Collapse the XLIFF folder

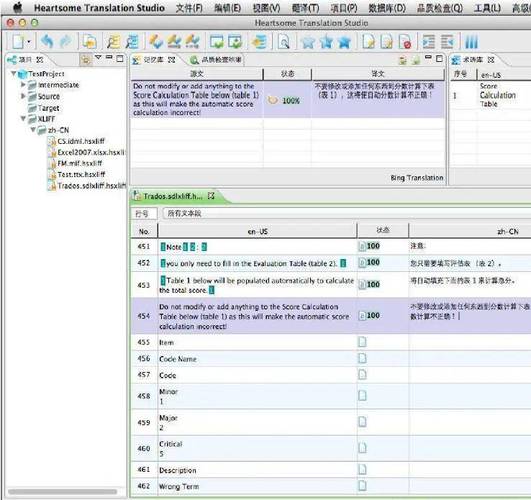(x=23, y=119)
